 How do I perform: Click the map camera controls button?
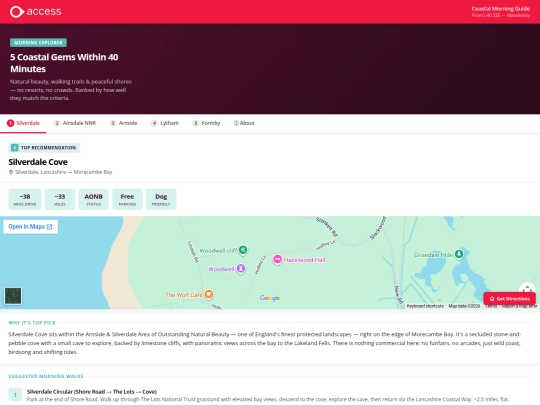coord(527,289)
